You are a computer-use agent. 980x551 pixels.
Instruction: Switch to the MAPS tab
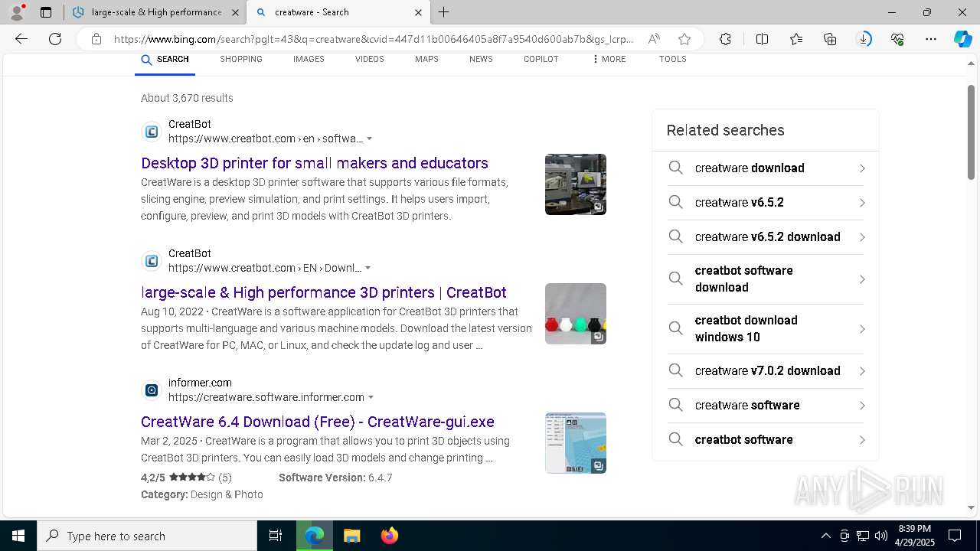point(426,60)
